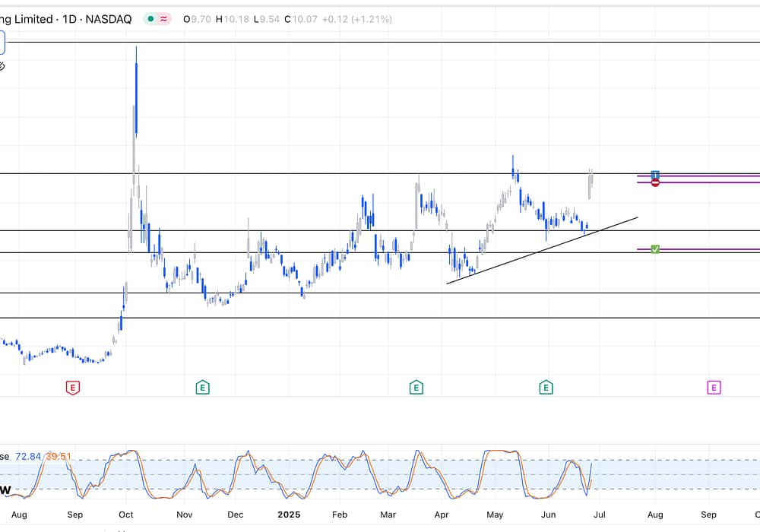Select the blue entry marker on purple line

click(x=655, y=176)
